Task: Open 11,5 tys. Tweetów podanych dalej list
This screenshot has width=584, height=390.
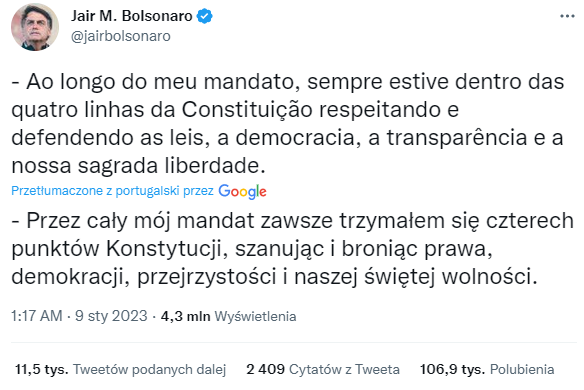Action: click(x=121, y=369)
